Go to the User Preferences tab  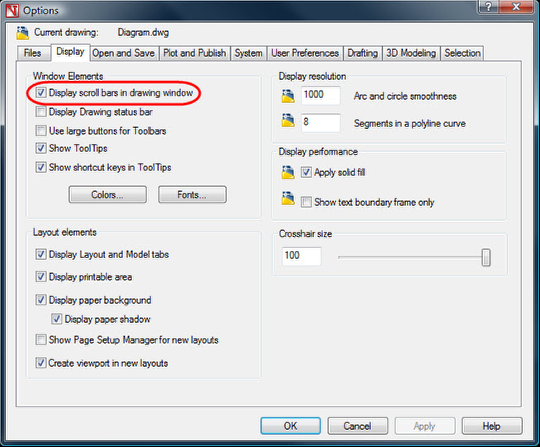click(305, 53)
